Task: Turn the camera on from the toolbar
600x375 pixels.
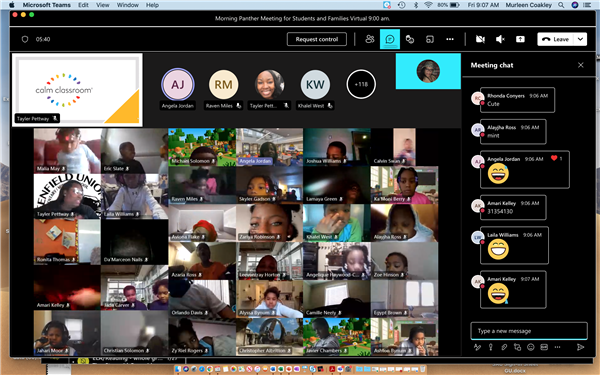Action: click(x=480, y=39)
